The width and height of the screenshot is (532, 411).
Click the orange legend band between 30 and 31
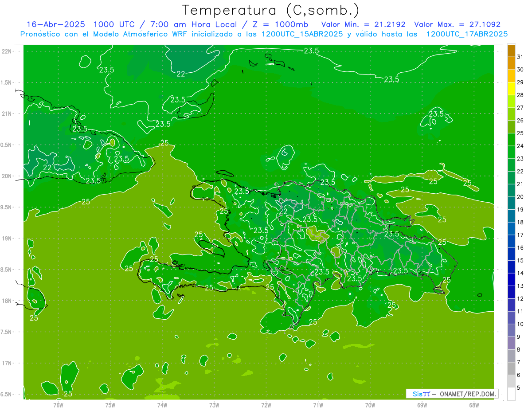[511, 63]
